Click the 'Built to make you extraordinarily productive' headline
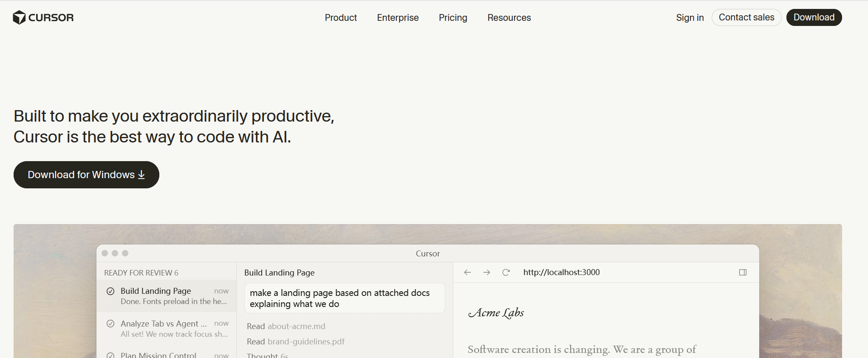Viewport: 868px width, 358px height. [x=174, y=126]
